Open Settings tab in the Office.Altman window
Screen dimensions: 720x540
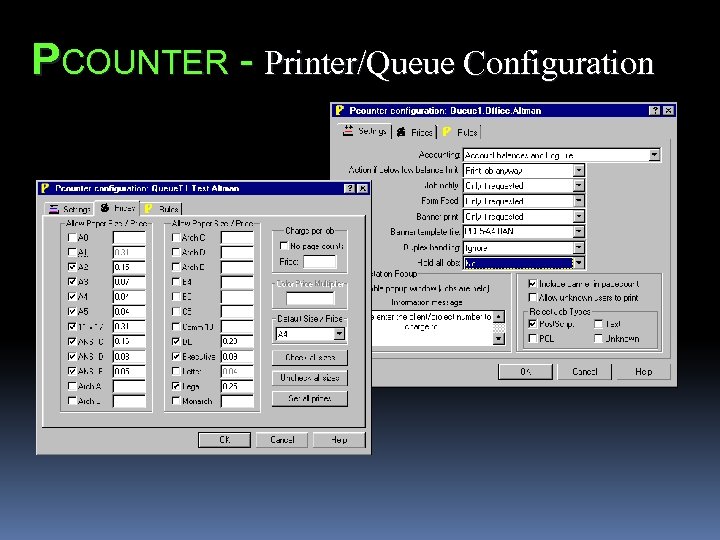tap(365, 131)
